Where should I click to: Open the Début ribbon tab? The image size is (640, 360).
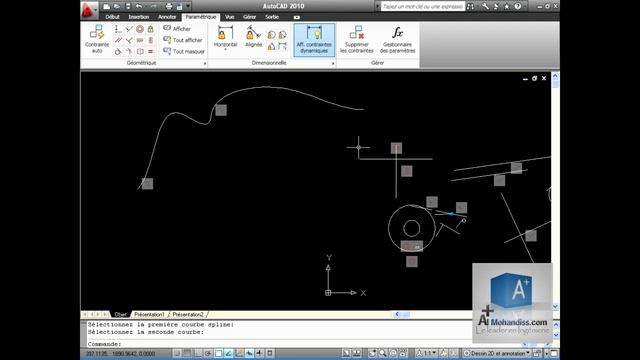112,17
